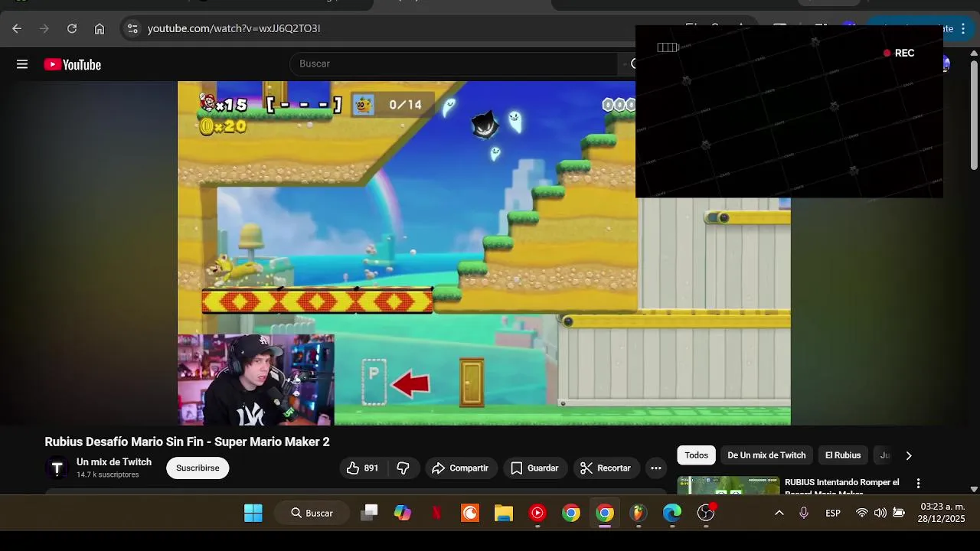Screen dimensions: 980x551
Task: Open FL Studio from taskbar
Action: pos(639,513)
